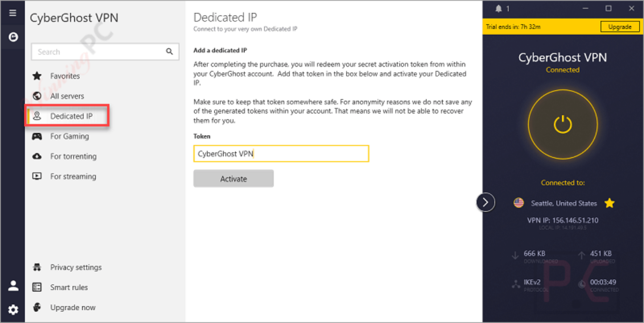644x323 pixels.
Task: Click Upgrade now in sidebar
Action: (x=73, y=308)
